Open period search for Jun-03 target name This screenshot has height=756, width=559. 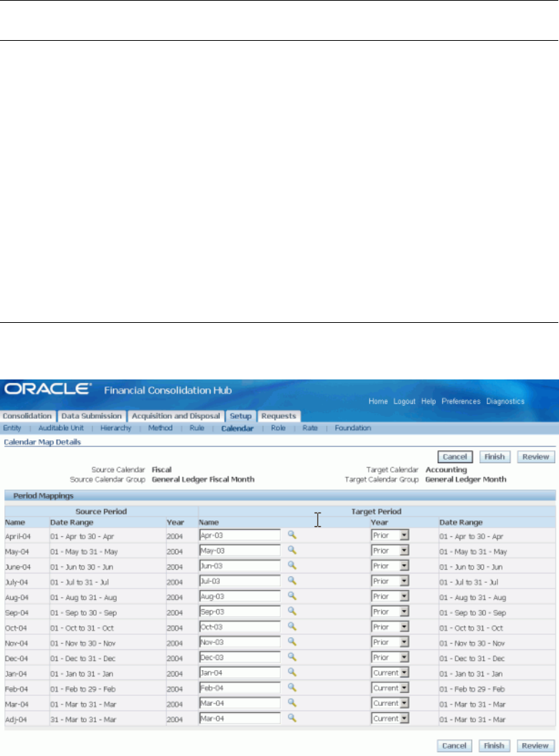click(x=292, y=565)
